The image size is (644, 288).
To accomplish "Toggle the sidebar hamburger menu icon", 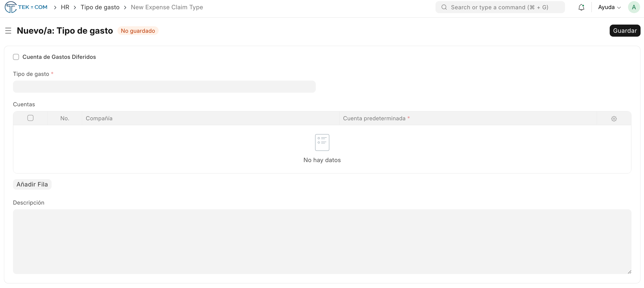I will [8, 31].
